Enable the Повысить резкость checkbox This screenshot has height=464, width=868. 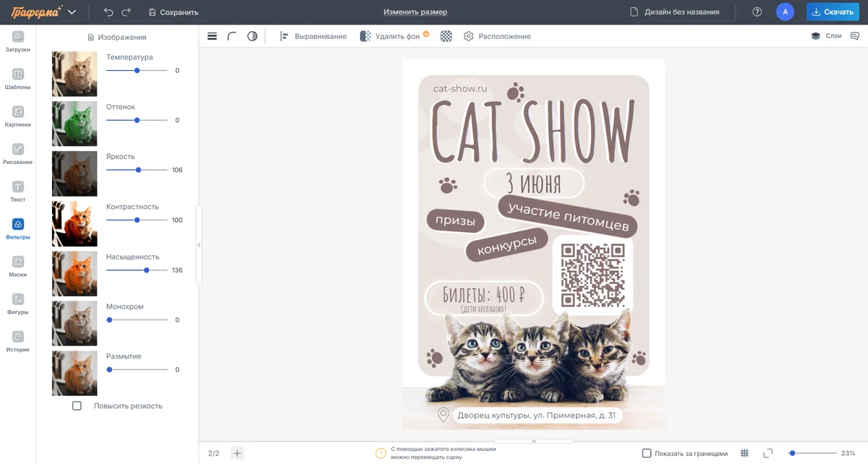point(77,406)
